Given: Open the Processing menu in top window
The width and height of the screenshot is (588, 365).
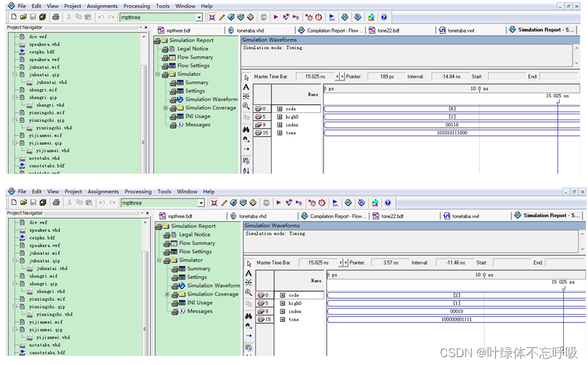Looking at the screenshot, I should (x=136, y=6).
